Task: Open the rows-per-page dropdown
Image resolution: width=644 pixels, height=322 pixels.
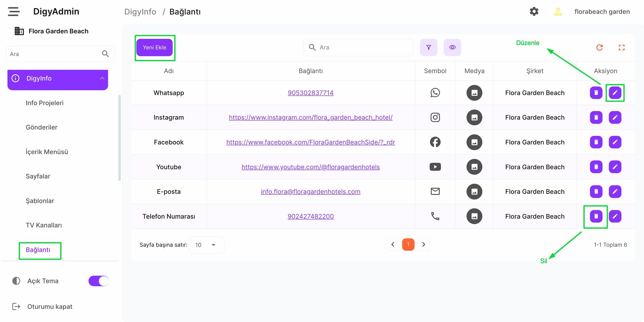Action: click(x=206, y=245)
